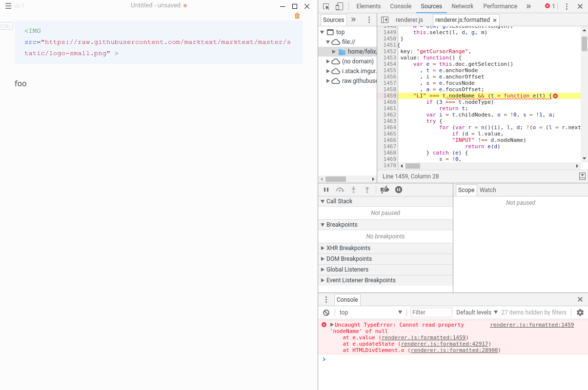Collapse the file:// tree node
This screenshot has width=588, height=390.
tap(328, 42)
